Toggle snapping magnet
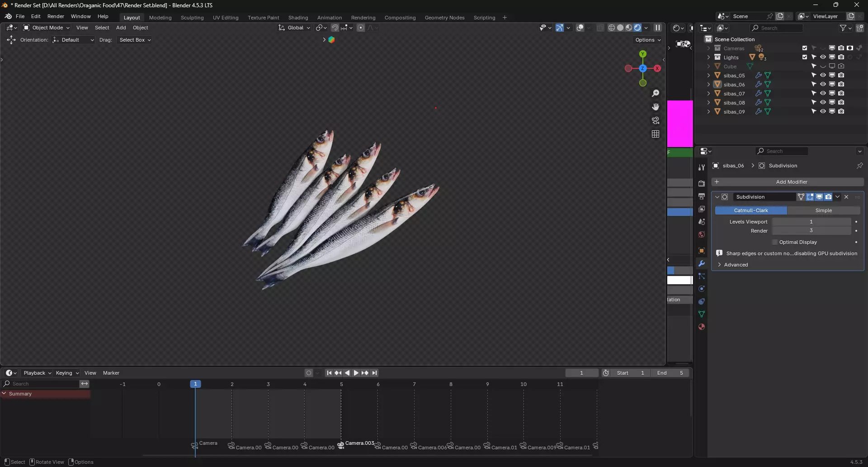Screen dimensions: 868x467 335,28
